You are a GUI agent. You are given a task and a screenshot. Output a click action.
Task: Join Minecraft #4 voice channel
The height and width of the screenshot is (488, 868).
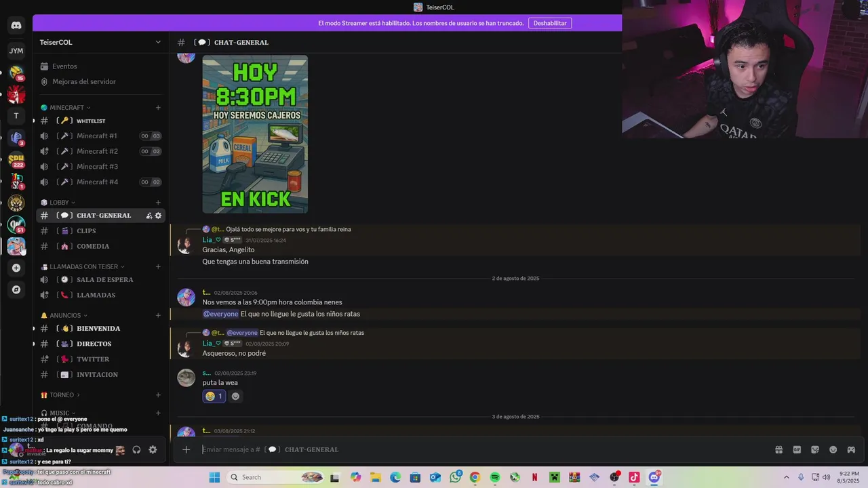coord(100,182)
